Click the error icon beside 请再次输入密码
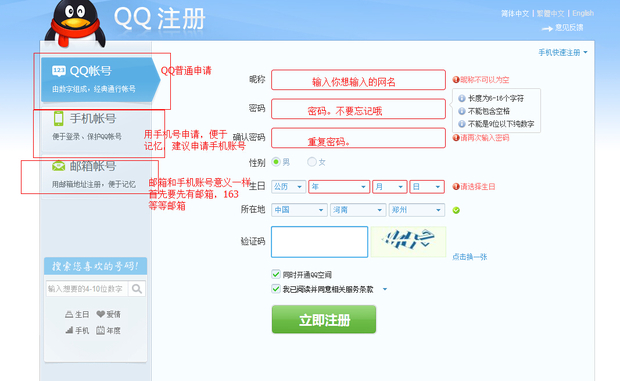620x381 pixels. pyautogui.click(x=456, y=138)
